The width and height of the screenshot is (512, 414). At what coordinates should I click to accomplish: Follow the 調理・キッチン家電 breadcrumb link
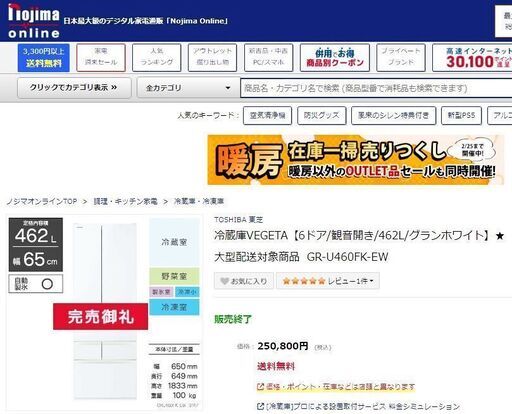[x=125, y=201]
